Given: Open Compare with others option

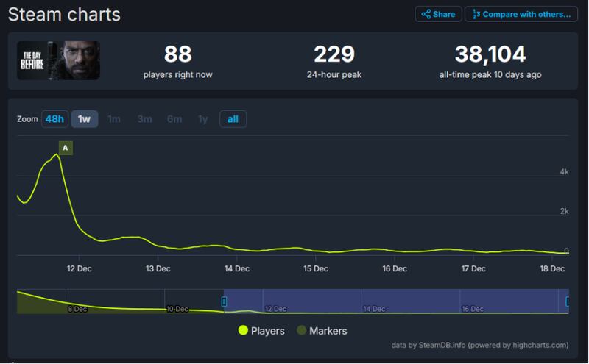Looking at the screenshot, I should (521, 14).
